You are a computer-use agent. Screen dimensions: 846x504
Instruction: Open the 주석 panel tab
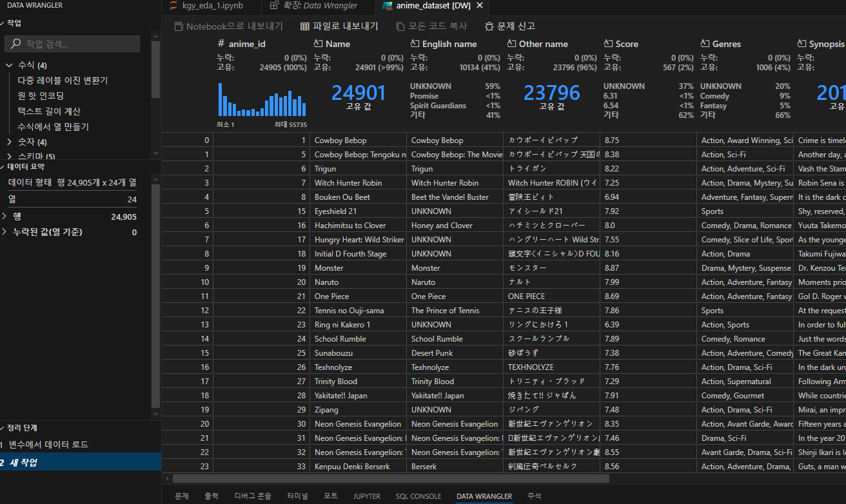[x=535, y=496]
